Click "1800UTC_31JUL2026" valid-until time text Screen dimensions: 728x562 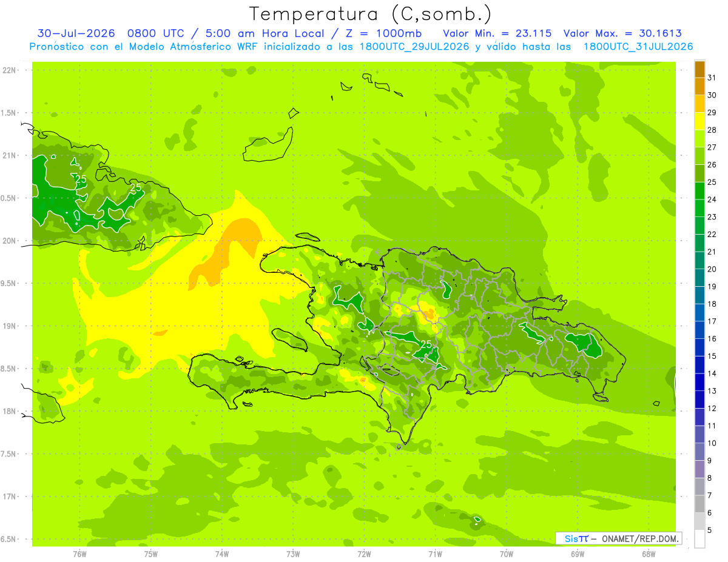[x=638, y=47]
